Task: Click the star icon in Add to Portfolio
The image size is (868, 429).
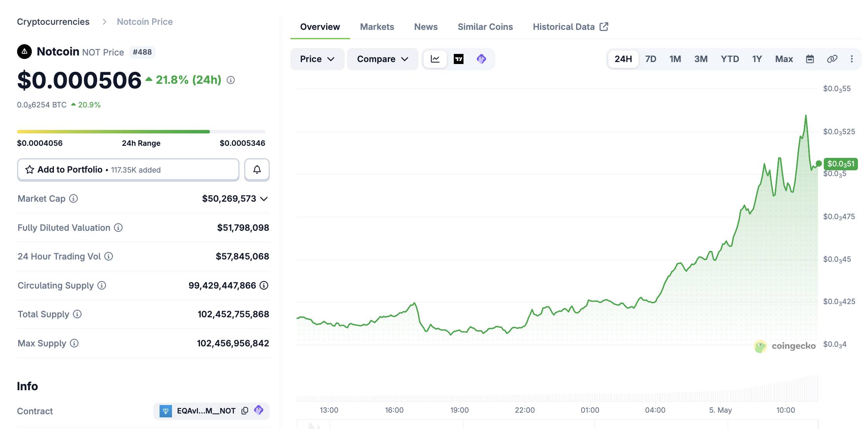Action: [30, 170]
